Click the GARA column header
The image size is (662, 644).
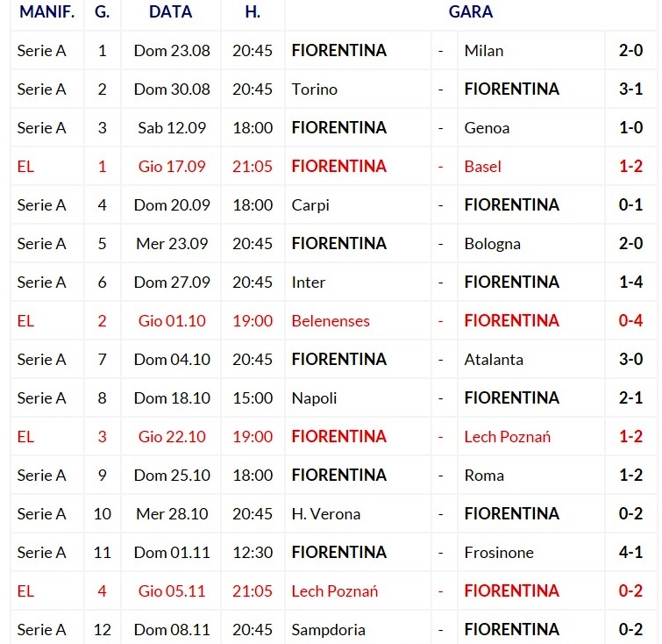coord(470,12)
